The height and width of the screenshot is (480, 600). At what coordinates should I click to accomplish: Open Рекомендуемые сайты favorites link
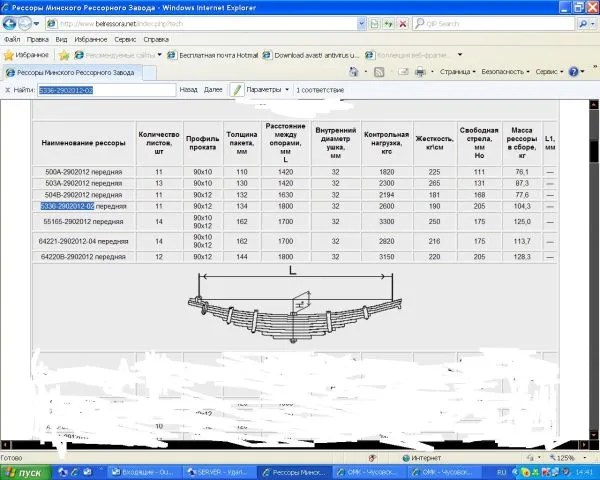tap(115, 56)
